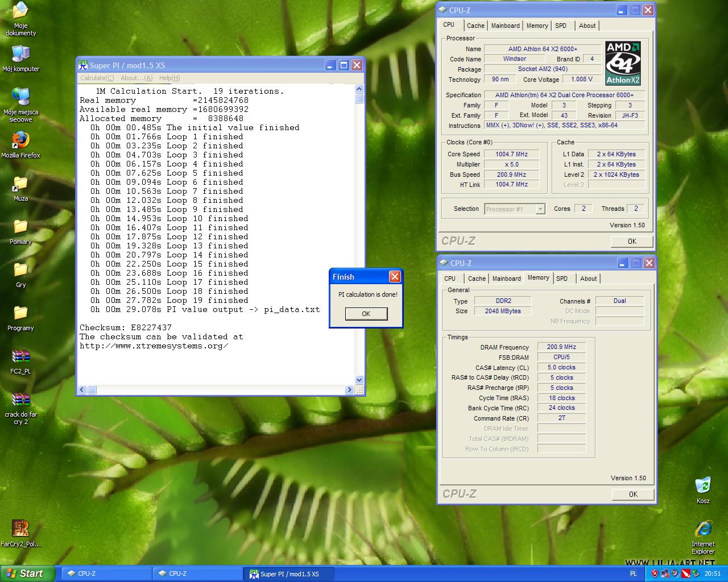Viewport: 728px width, 582px height.
Task: Open the Mój komputer desktop icon
Action: pos(20,55)
